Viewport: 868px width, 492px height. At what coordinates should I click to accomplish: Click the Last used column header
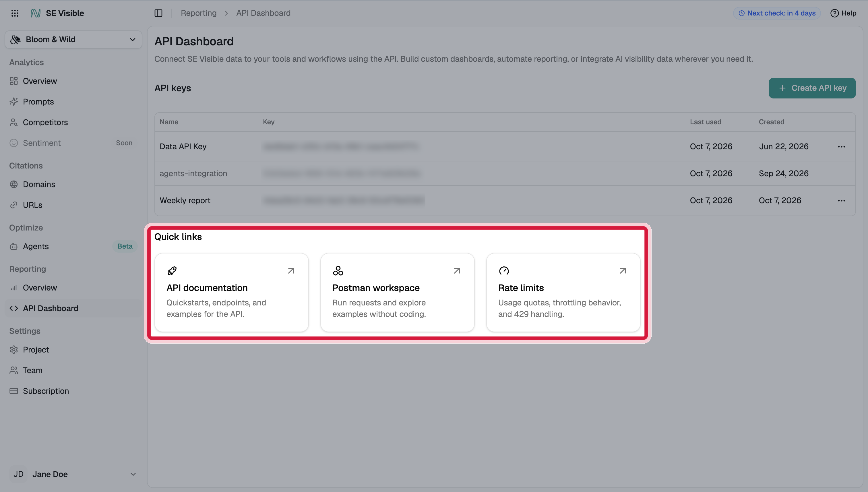[x=706, y=122]
